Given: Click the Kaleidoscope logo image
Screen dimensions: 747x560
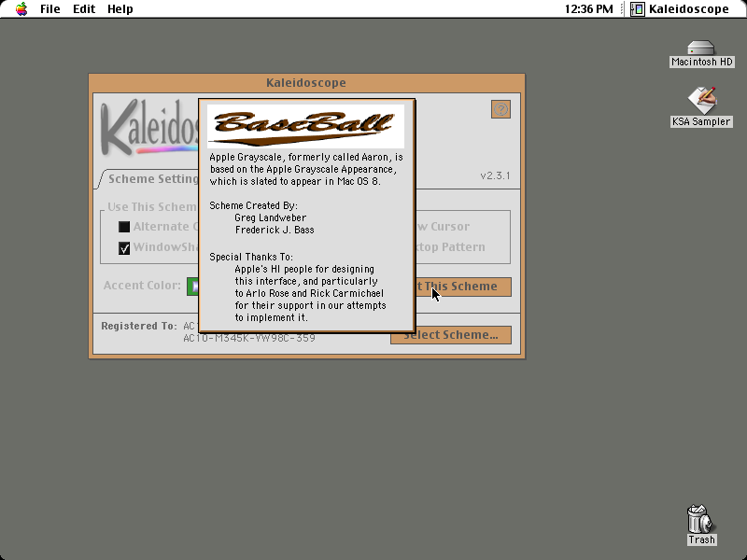Looking at the screenshot, I should click(x=149, y=128).
